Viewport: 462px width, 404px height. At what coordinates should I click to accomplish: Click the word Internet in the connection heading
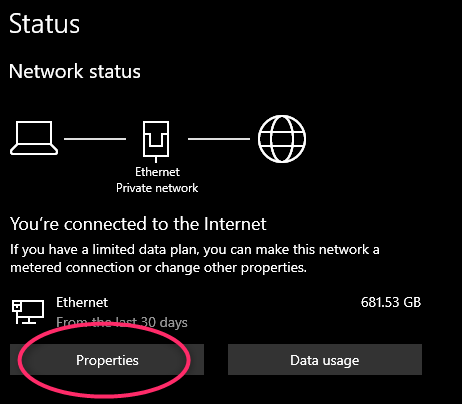click(235, 224)
